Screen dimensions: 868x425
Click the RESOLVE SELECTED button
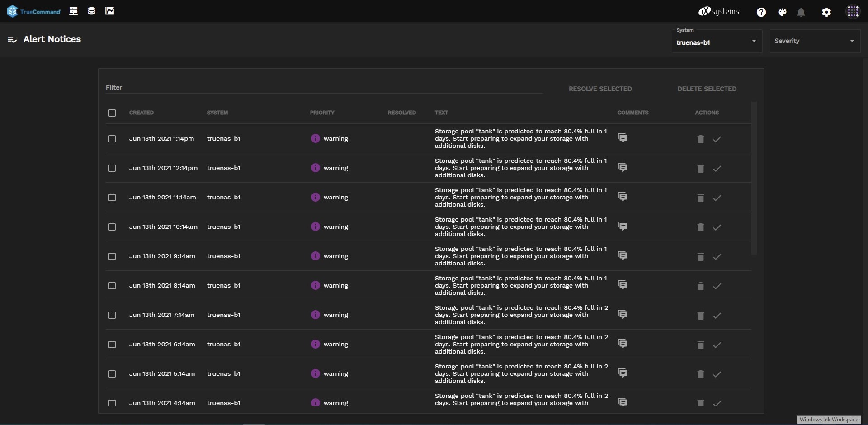tap(600, 89)
